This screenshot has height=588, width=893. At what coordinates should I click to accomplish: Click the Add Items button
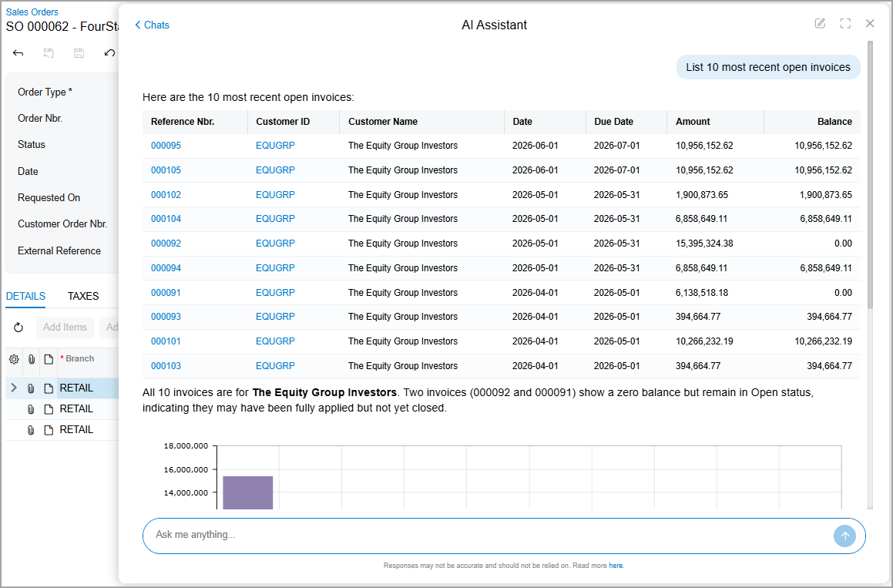pos(65,327)
